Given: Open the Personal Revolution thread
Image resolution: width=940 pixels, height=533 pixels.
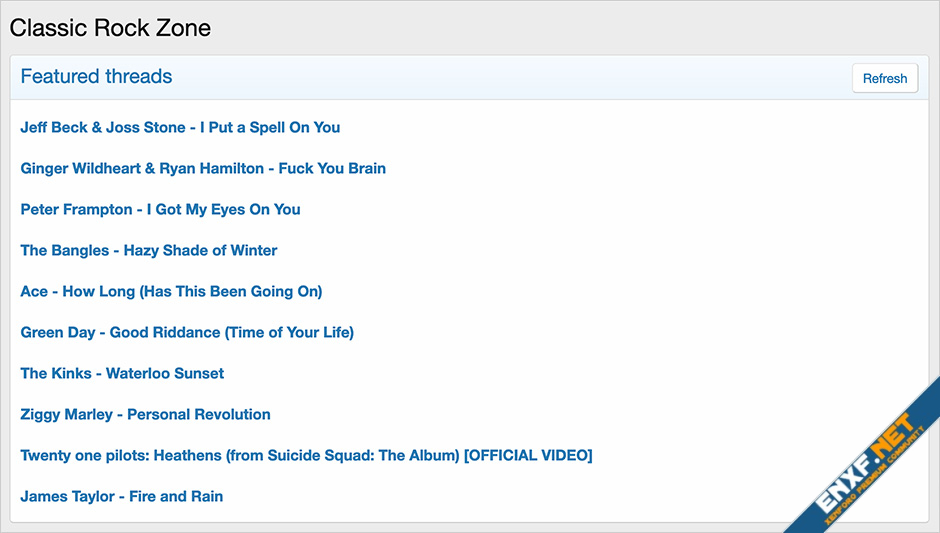Looking at the screenshot, I should point(199,414).
